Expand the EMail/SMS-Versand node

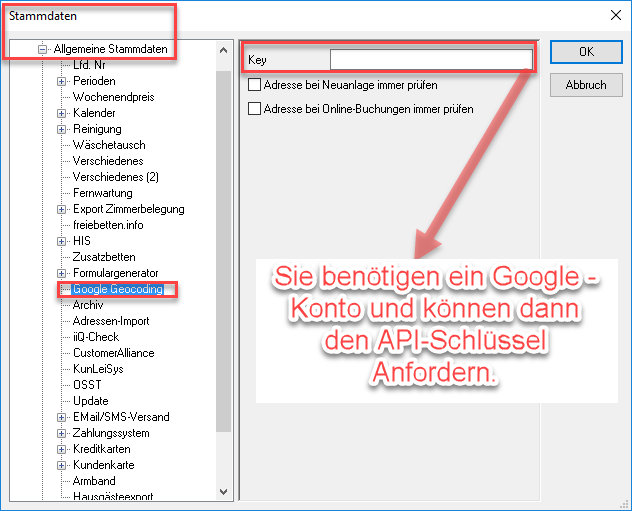[x=61, y=417]
